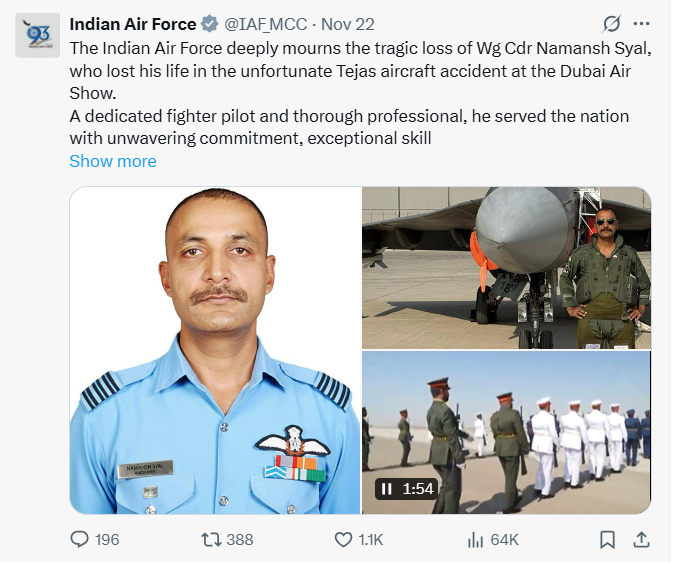Open the officer portrait photo in blue uniform
Screen dimensions: 676x562
(214, 350)
